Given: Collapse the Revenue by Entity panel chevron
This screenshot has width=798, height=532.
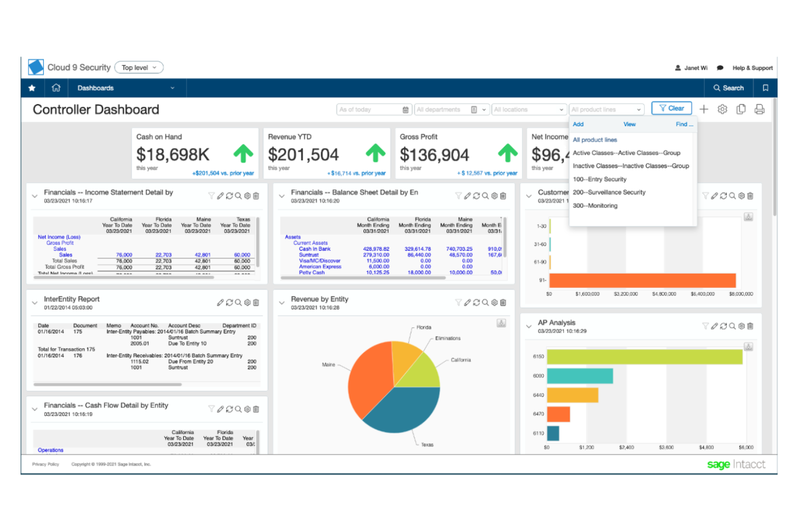Looking at the screenshot, I should click(x=281, y=303).
